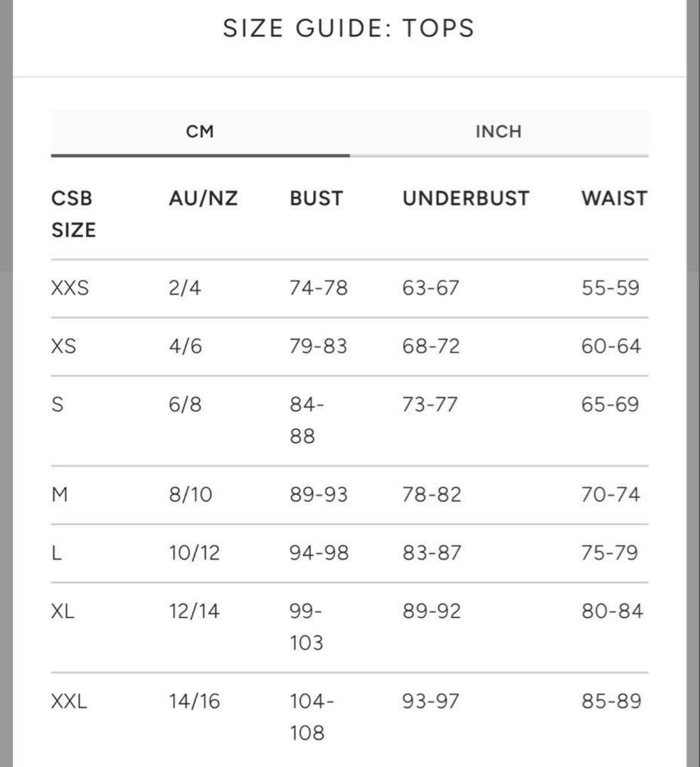This screenshot has width=700, height=767.
Task: Click the 70-74 waist measurement
Action: pos(611,494)
